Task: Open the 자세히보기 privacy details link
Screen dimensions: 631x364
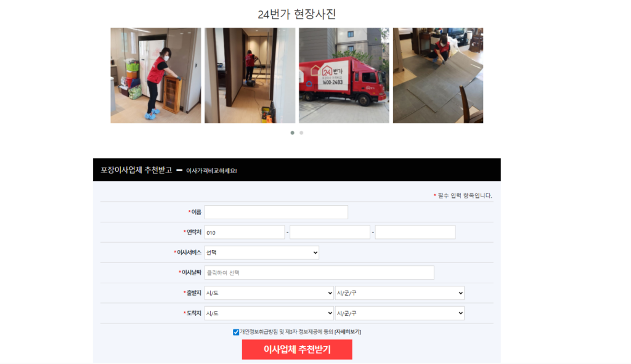Action: (x=348, y=332)
